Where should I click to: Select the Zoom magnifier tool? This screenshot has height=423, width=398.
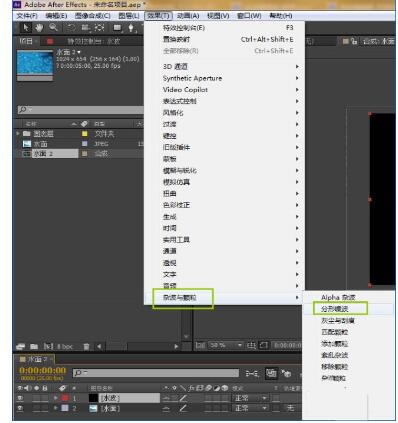[53, 28]
